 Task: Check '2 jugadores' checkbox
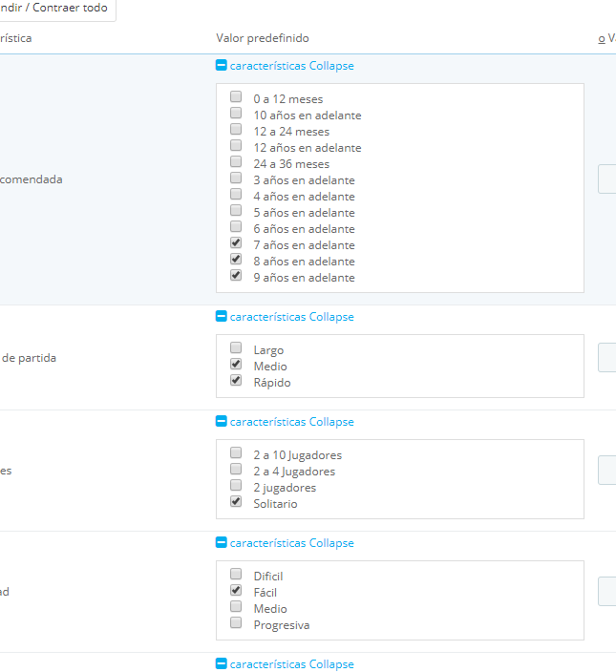pos(236,485)
